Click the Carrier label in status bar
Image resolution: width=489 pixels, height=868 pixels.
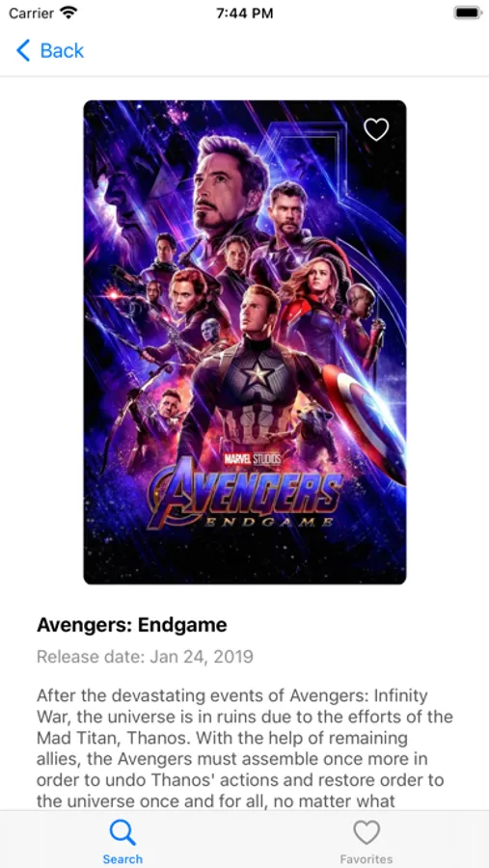tap(31, 14)
